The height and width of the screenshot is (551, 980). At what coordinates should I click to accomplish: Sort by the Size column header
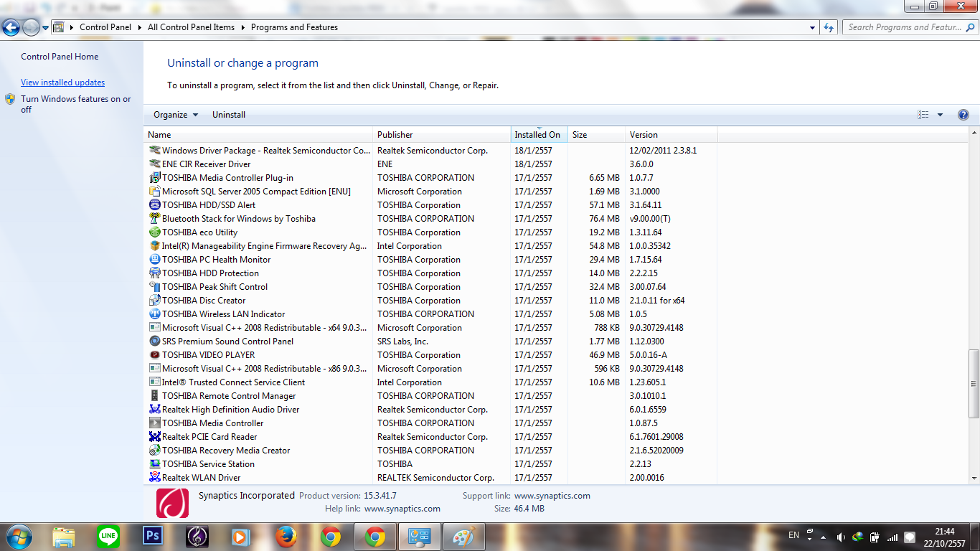597,135
